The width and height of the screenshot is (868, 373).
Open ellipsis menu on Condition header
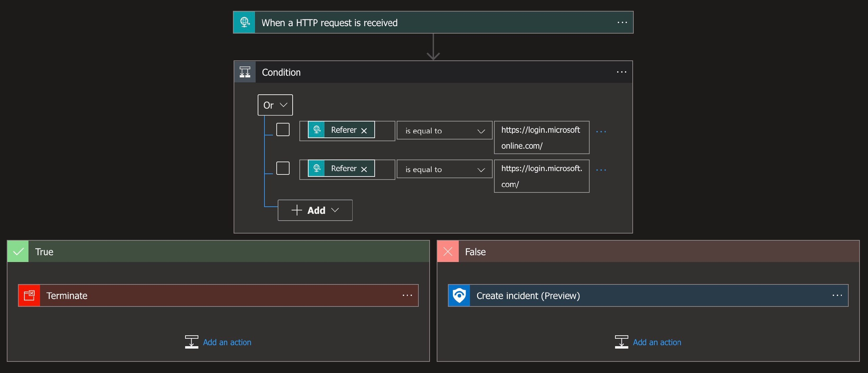622,72
